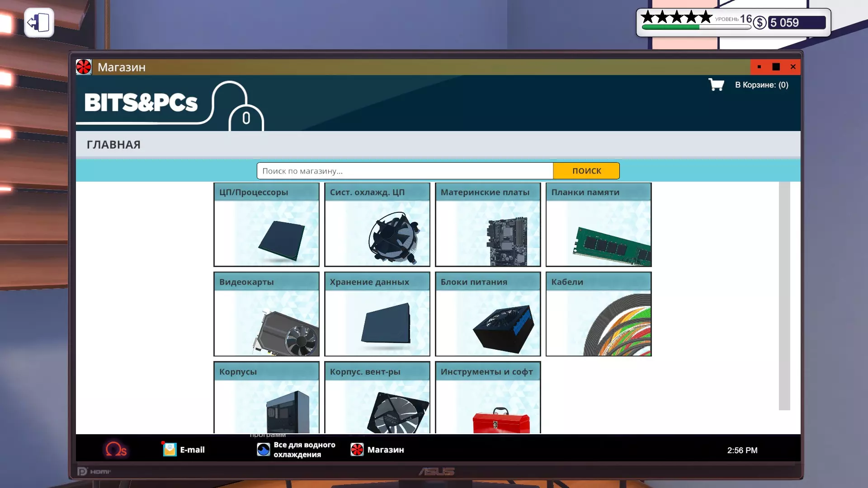Click the vertical page scrollbar
This screenshot has height=488, width=868.
click(784, 296)
